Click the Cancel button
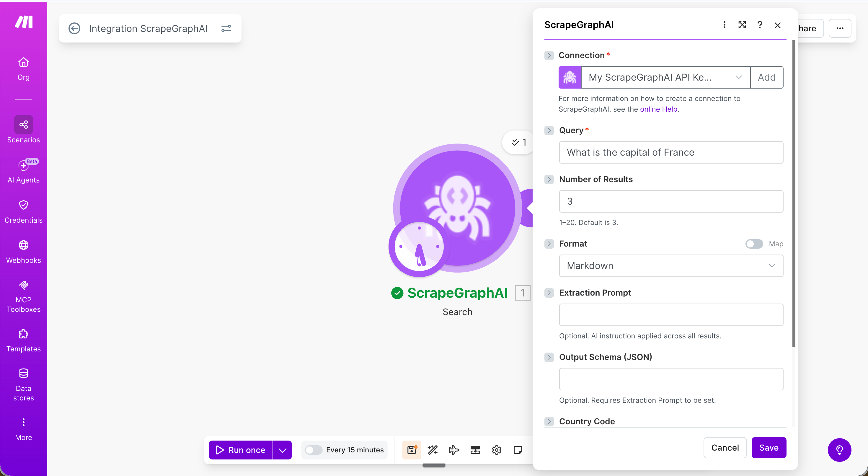Viewport: 868px width, 476px height. click(x=725, y=448)
